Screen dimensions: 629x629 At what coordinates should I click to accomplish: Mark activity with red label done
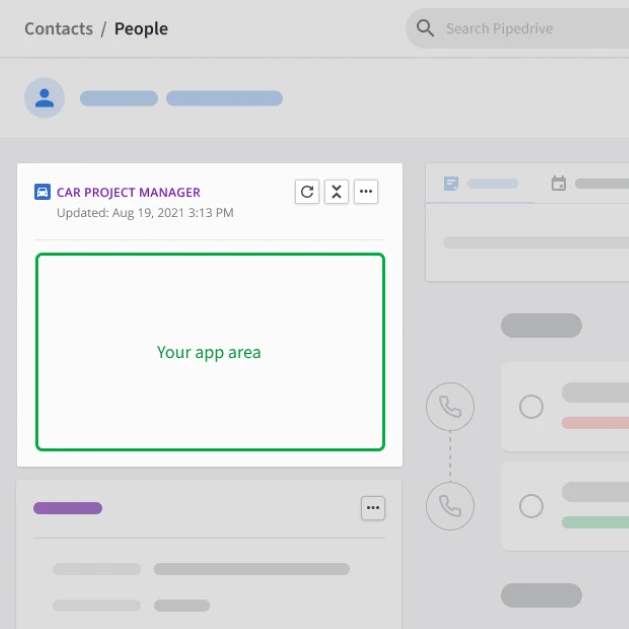click(x=531, y=407)
